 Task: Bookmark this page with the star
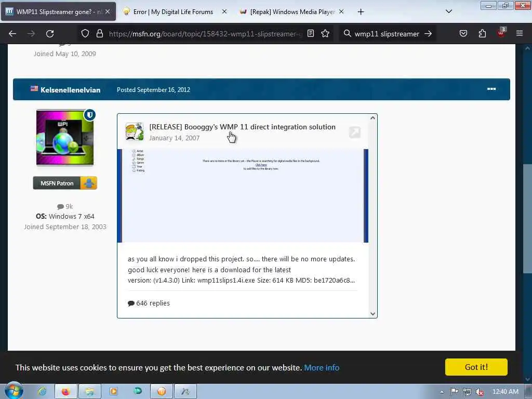point(325,33)
